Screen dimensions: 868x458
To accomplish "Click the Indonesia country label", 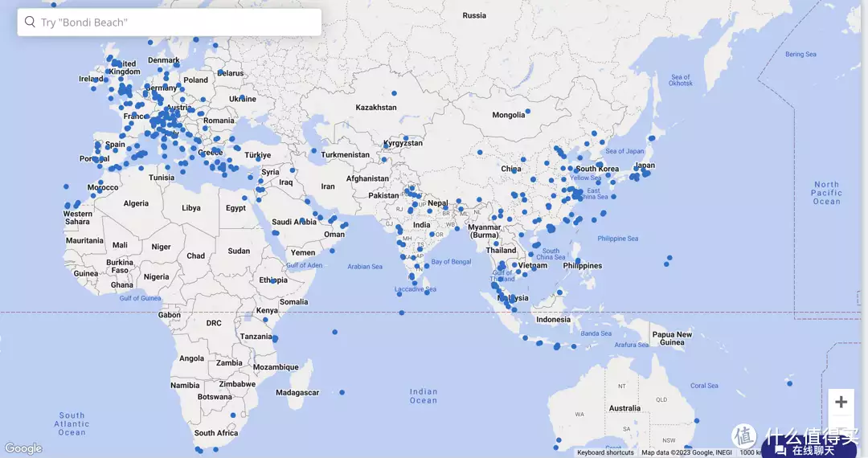I will coord(553,320).
